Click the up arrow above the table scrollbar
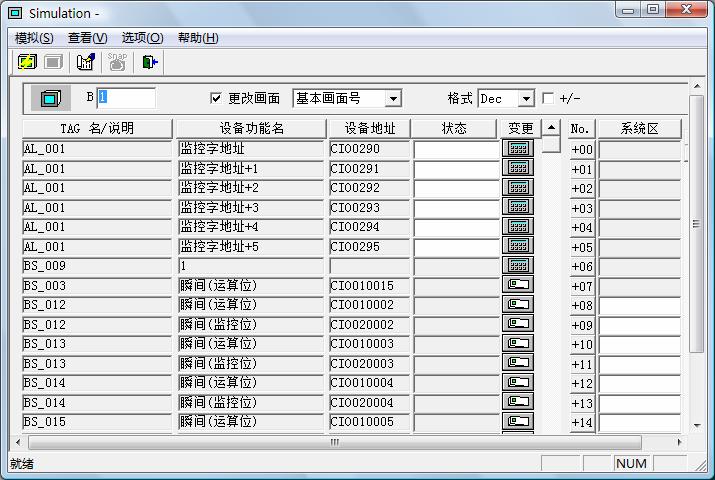715x480 pixels. (x=551, y=128)
